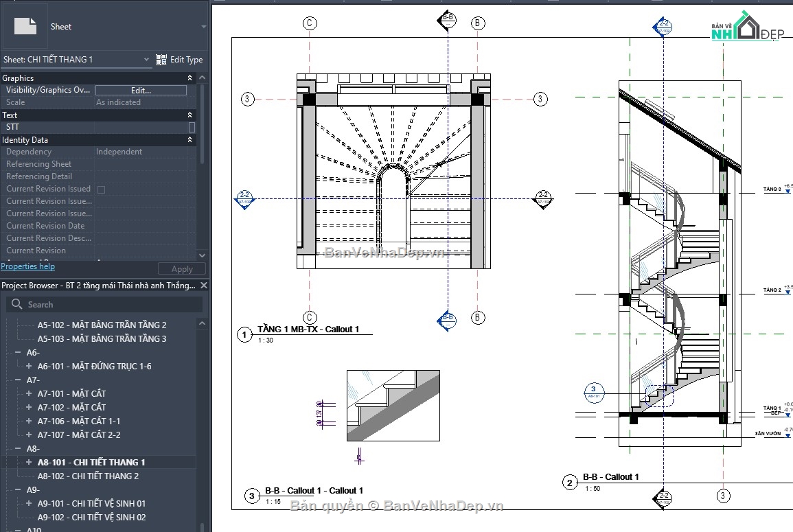Select grid bubble C at top of plan
The height and width of the screenshot is (532, 793).
[310, 23]
